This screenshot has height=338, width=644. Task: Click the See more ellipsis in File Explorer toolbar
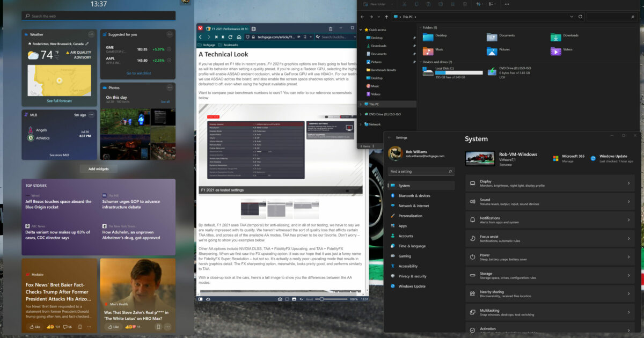pos(507,4)
